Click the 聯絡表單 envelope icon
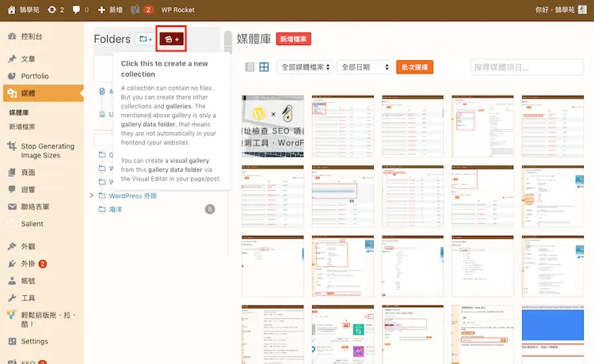Screen dimensions: 594x364 (12, 207)
